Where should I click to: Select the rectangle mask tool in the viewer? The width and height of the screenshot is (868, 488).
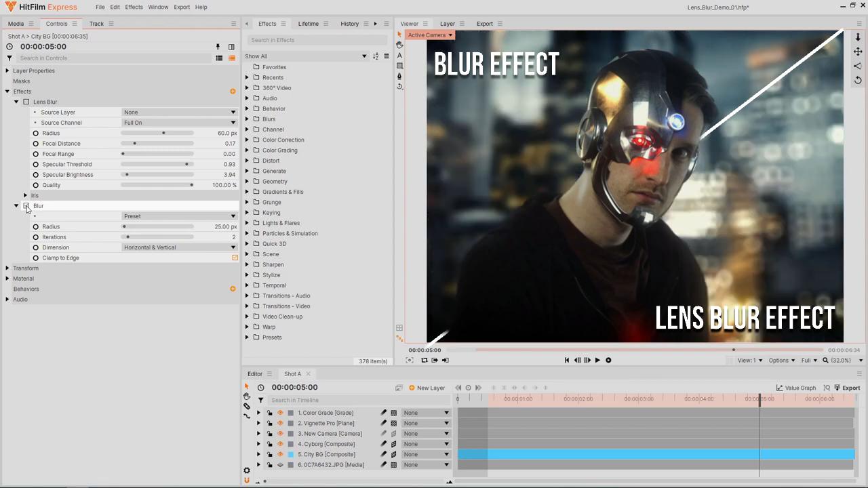pyautogui.click(x=399, y=66)
